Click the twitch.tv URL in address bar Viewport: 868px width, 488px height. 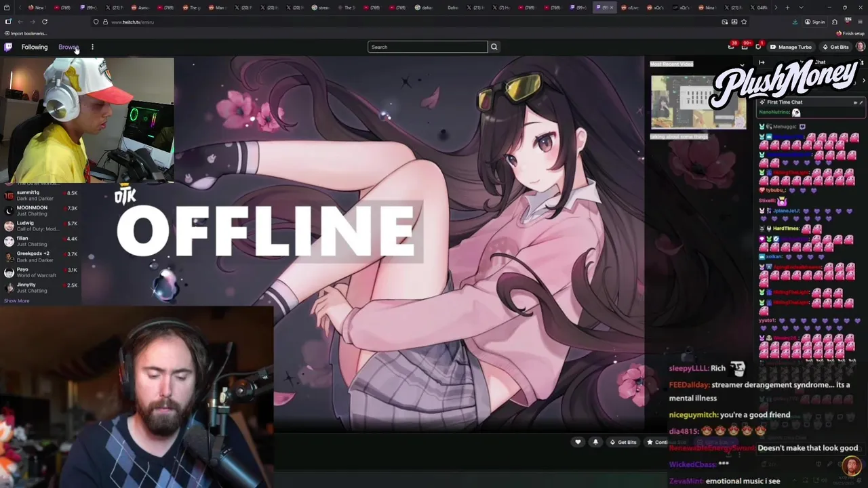132,22
